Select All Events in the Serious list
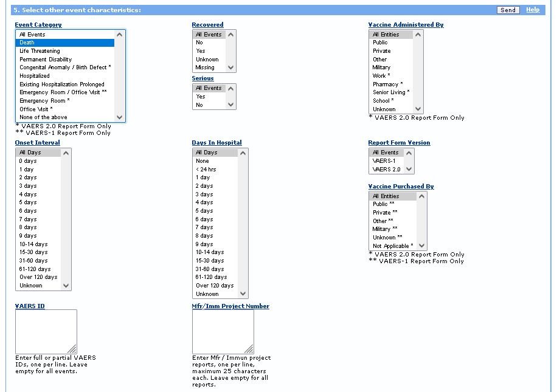 (209, 88)
